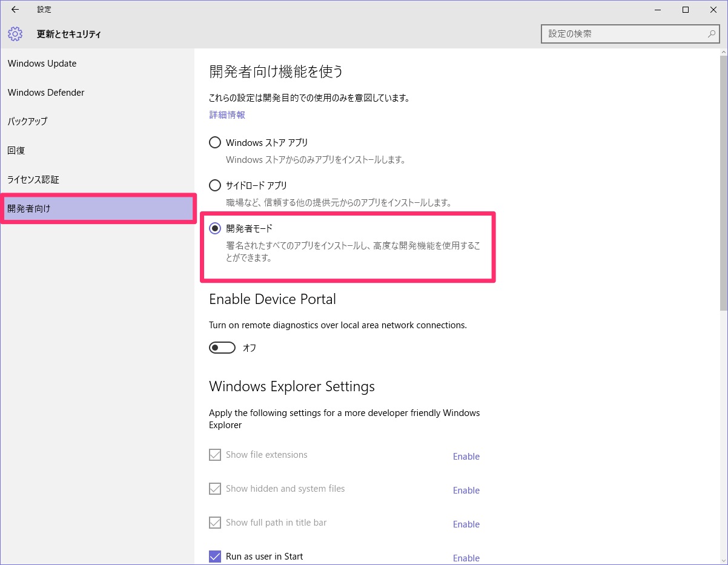The image size is (728, 565).
Task: Click Enable next to Show full path in title bar
Action: 466,524
